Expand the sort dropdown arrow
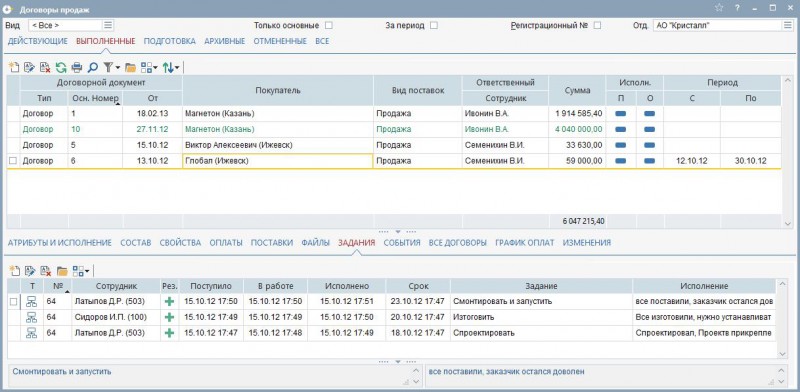The image size is (800, 392). (177, 67)
